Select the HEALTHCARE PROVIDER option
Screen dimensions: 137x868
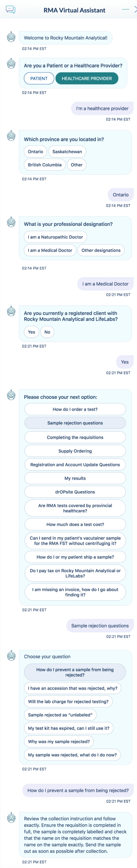(87, 79)
